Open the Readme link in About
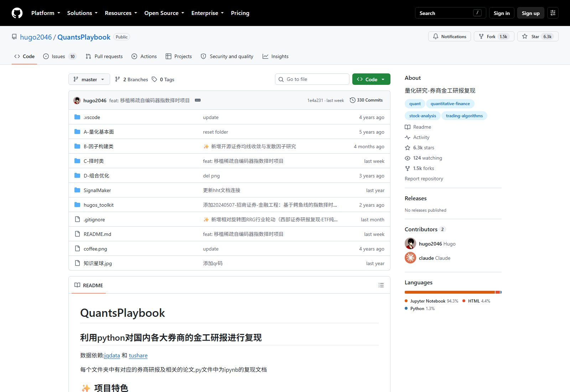The image size is (570, 392). tap(418, 127)
